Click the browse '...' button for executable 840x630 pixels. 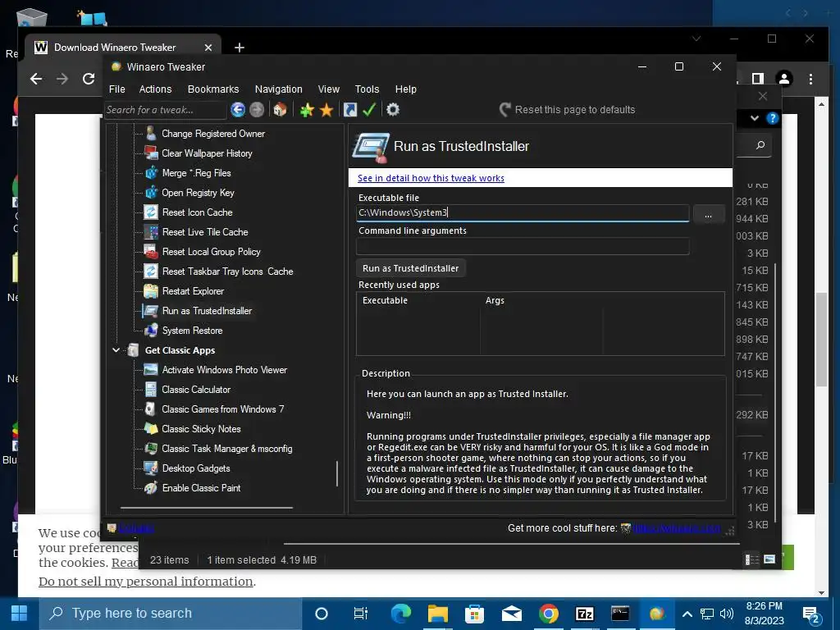[x=708, y=214]
